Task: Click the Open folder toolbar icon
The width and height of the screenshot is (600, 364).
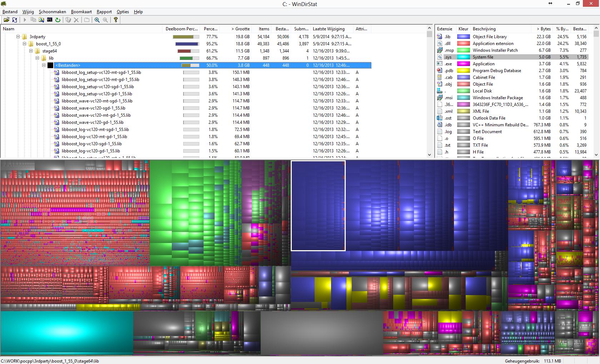Action: [6, 20]
